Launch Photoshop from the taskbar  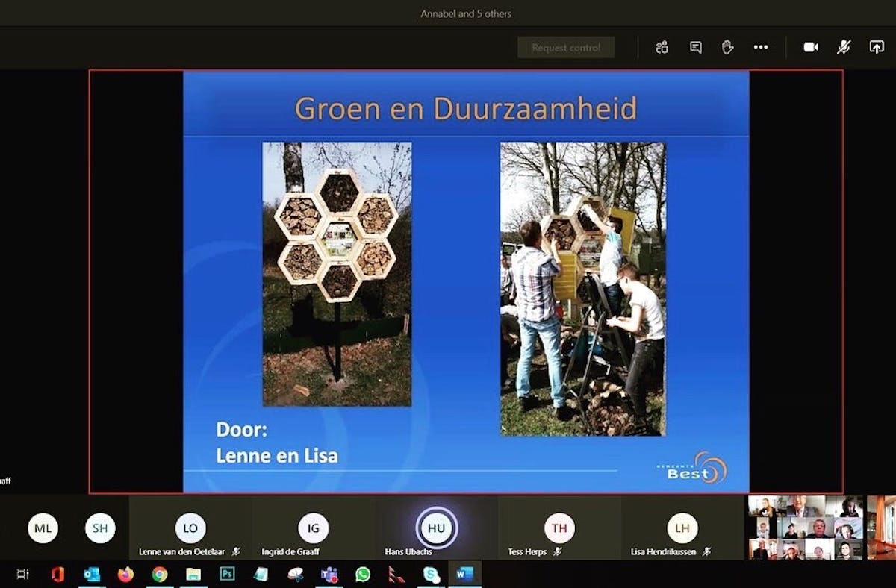click(227, 574)
